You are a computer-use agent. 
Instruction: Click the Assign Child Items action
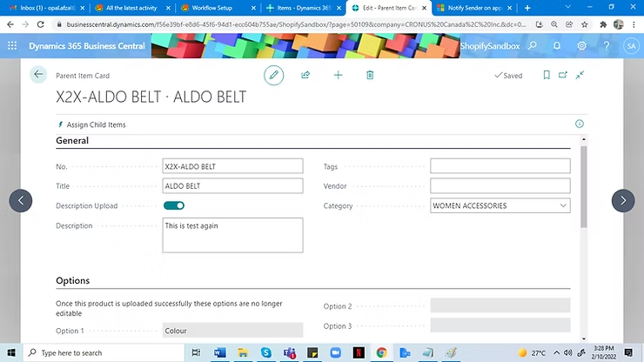(96, 124)
